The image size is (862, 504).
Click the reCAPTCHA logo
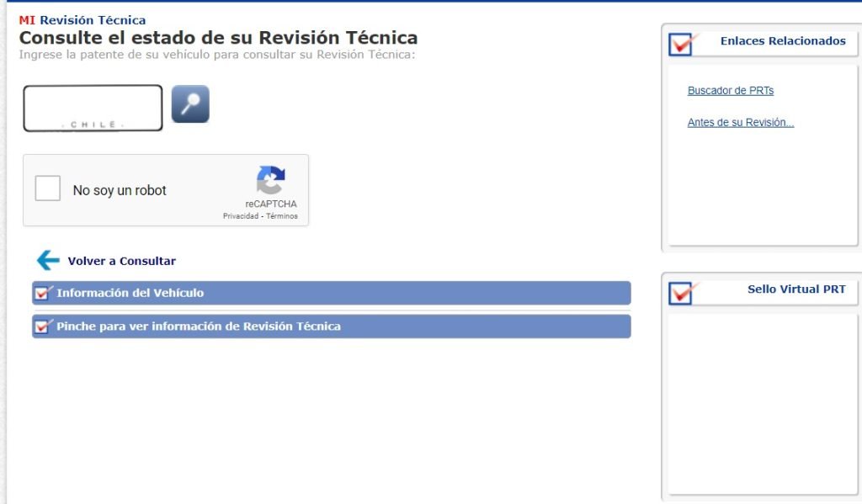coord(270,180)
